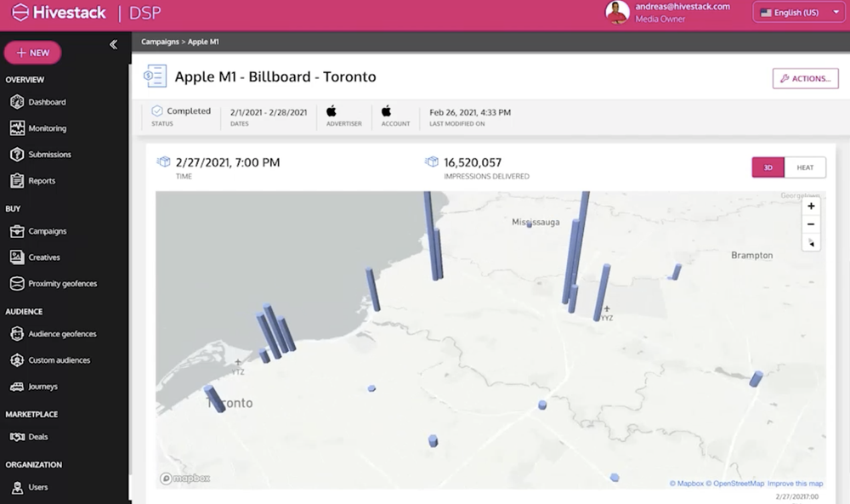This screenshot has width=850, height=504.
Task: Click the Brampton label on map
Action: 752,255
